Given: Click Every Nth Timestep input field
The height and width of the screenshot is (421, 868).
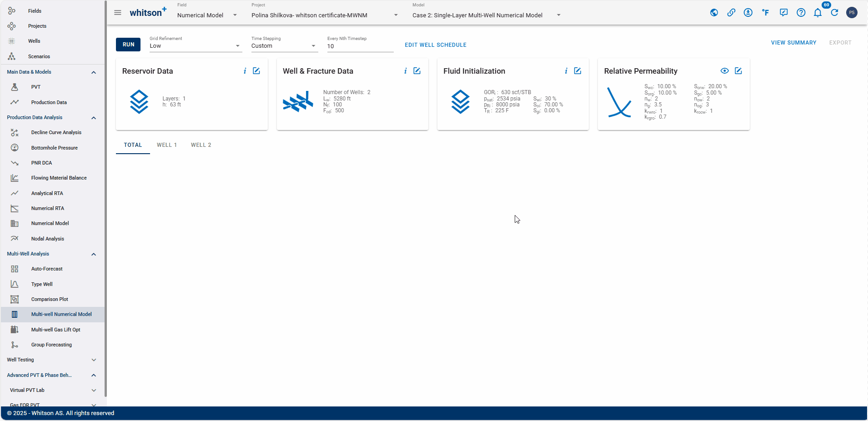Looking at the screenshot, I should click(x=360, y=46).
